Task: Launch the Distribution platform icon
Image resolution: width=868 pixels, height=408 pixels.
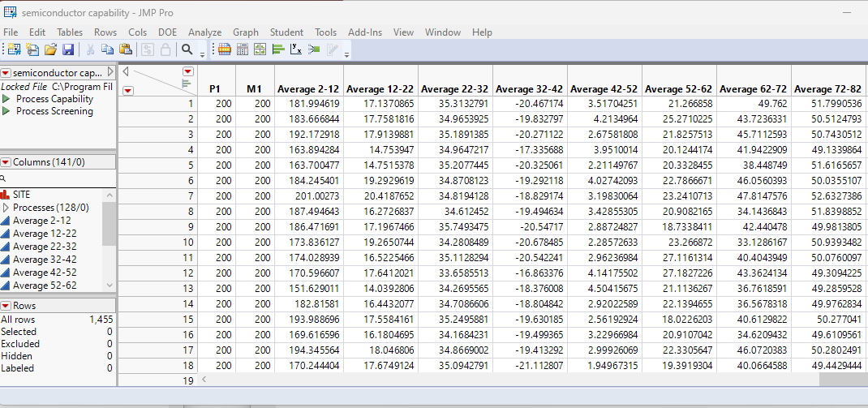Action: 277,49
